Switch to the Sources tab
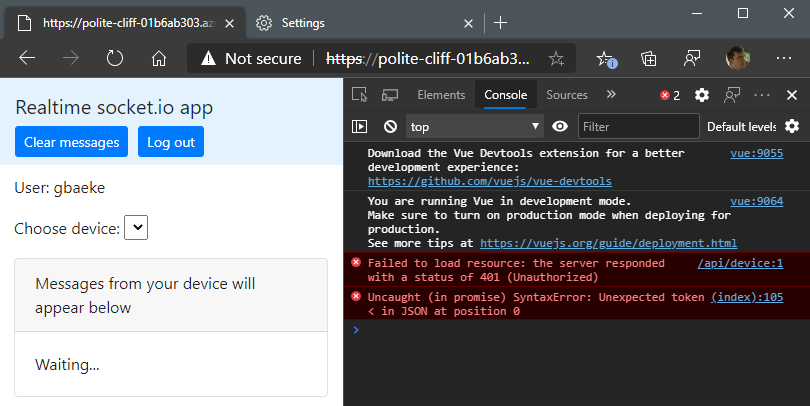Screen dimensions: 810x406 pos(567,95)
